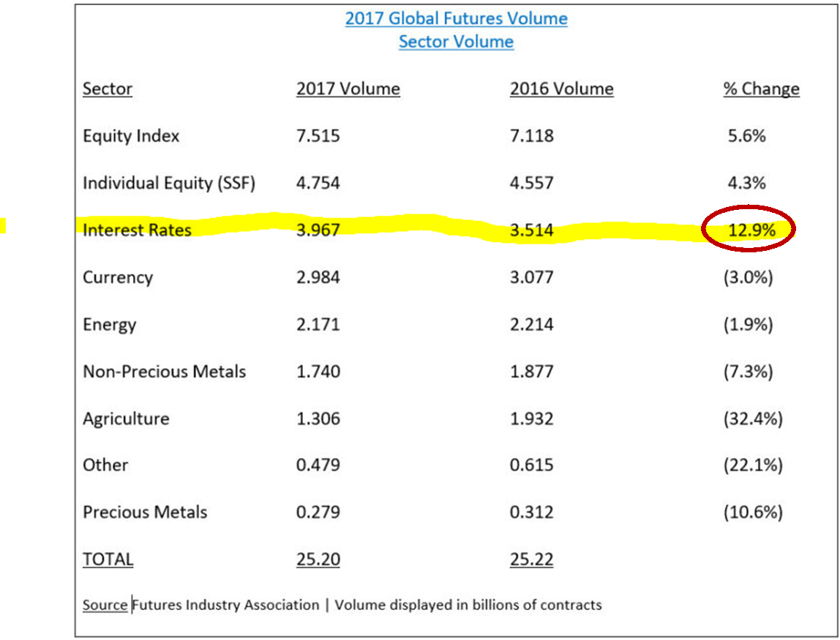Select the Energy percent change (1.9%)

coord(748,325)
